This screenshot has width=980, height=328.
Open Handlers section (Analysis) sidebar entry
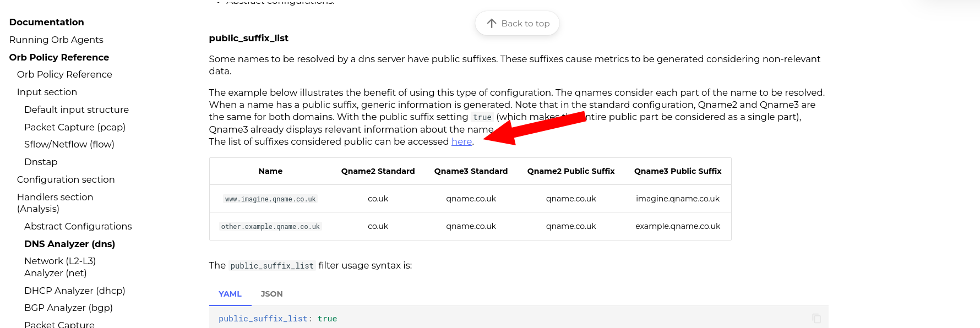point(55,203)
